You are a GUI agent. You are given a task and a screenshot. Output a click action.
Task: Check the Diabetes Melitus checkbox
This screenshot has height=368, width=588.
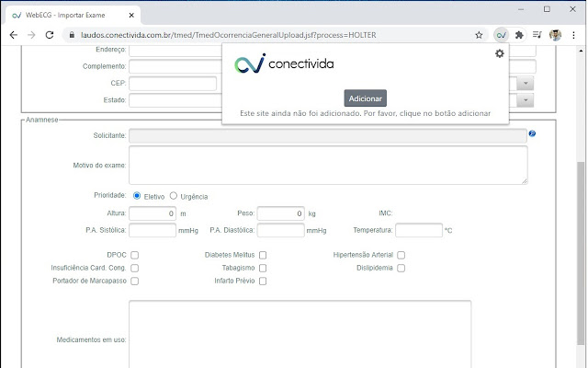coord(263,255)
